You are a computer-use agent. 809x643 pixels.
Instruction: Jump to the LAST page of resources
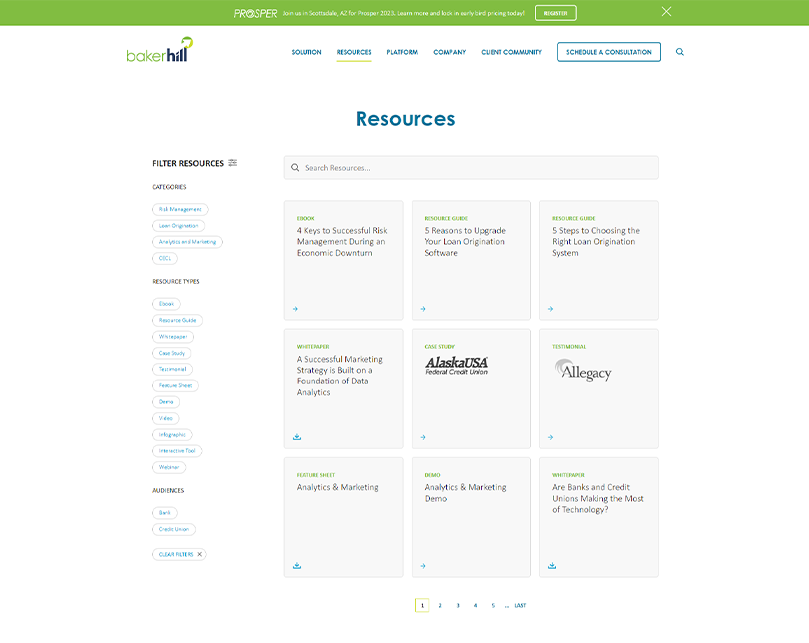coord(521,605)
